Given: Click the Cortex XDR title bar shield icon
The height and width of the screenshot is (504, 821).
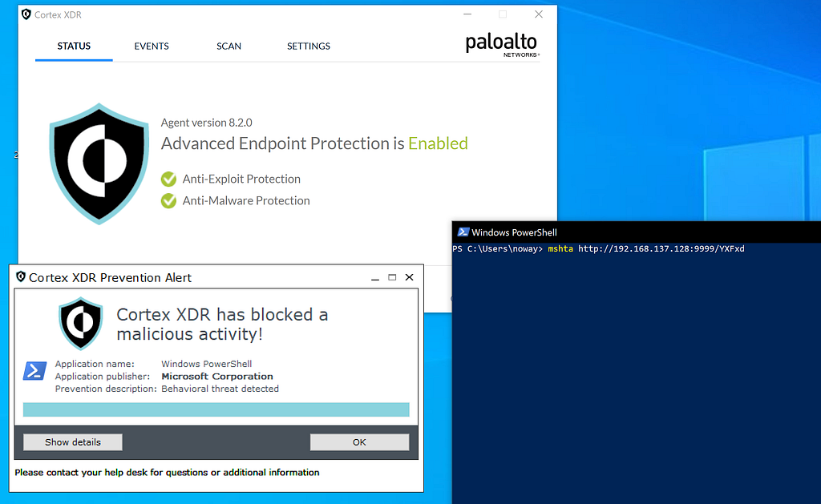Looking at the screenshot, I should pyautogui.click(x=26, y=14).
